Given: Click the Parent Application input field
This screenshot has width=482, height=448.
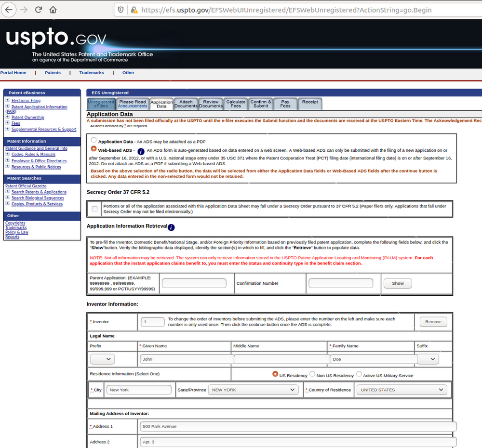Looking at the screenshot, I should coord(194,283).
